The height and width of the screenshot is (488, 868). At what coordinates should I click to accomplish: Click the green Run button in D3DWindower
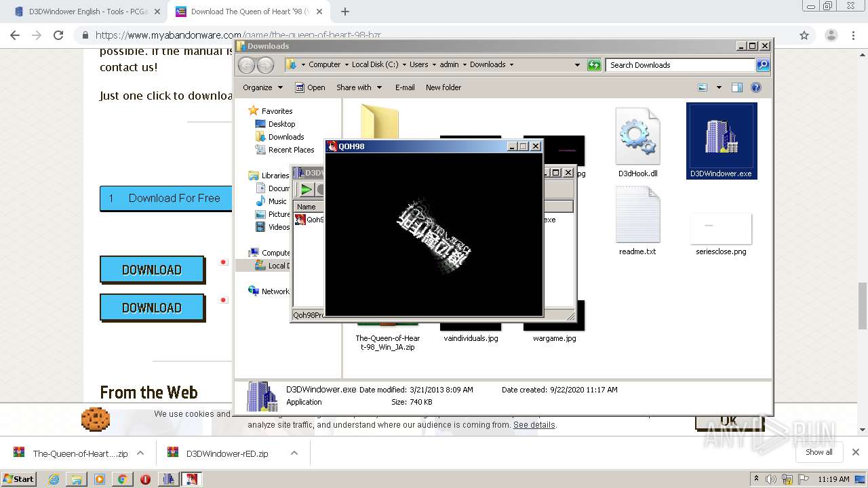click(307, 190)
